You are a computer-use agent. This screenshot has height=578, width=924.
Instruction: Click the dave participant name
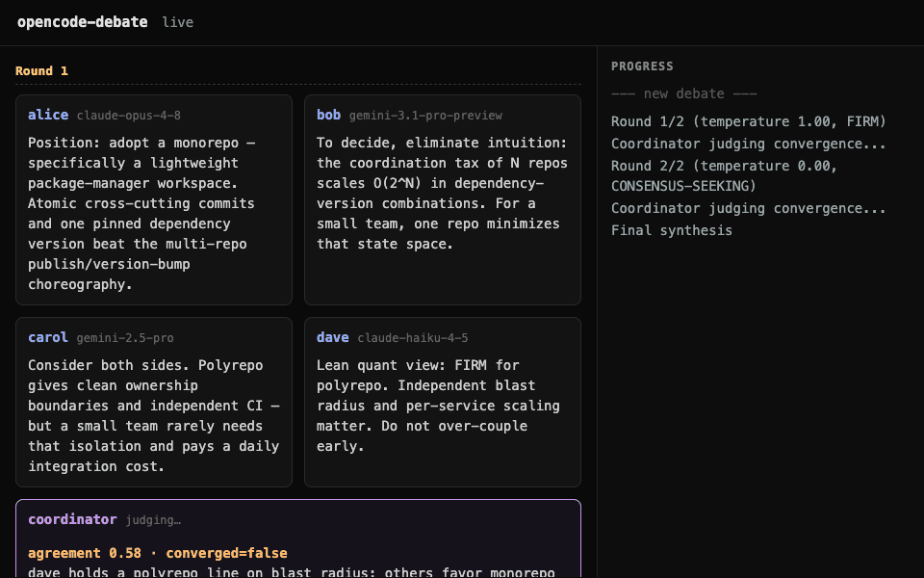pyautogui.click(x=333, y=337)
